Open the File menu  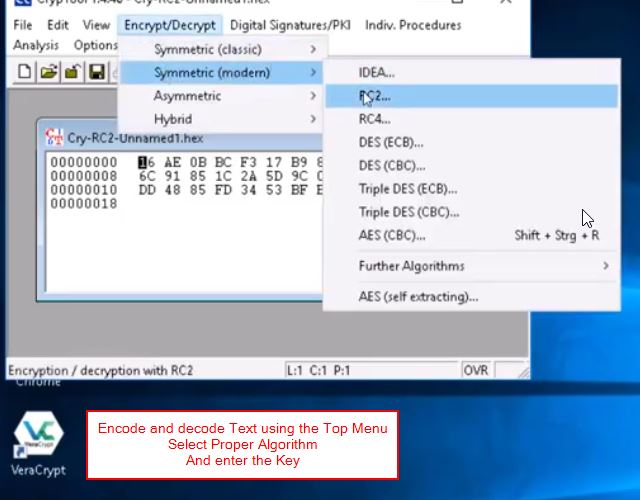click(x=22, y=25)
